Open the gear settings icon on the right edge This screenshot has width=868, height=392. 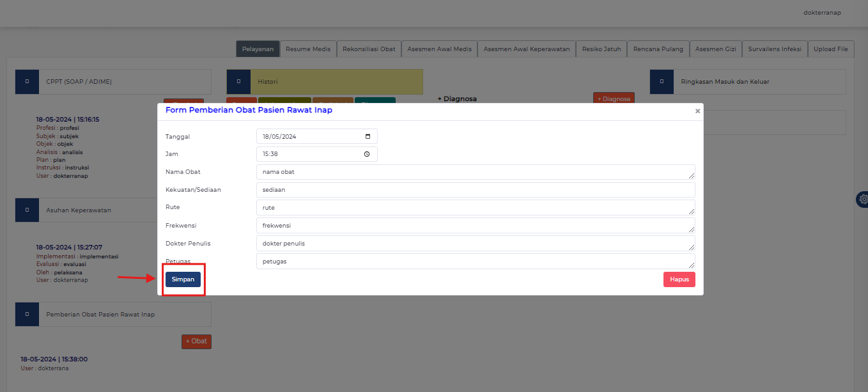point(863,199)
